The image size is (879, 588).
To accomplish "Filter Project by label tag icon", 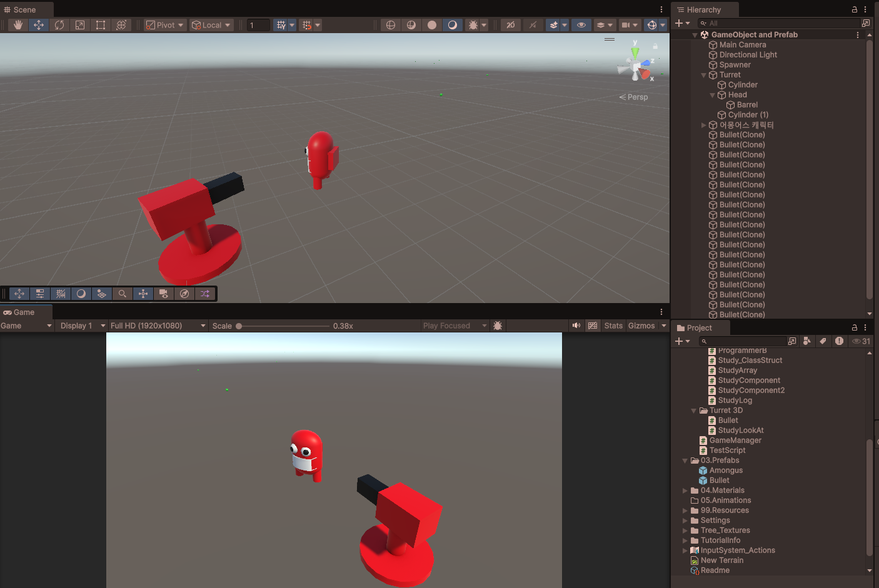I will pos(823,341).
